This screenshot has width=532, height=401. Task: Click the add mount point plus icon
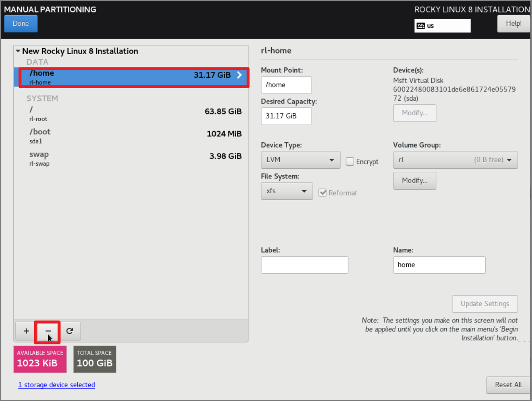click(x=26, y=331)
